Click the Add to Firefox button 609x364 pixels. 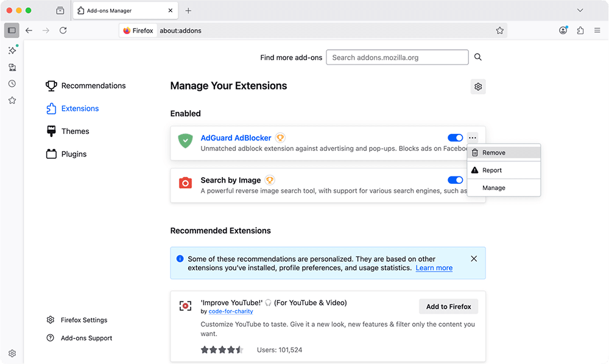click(448, 307)
